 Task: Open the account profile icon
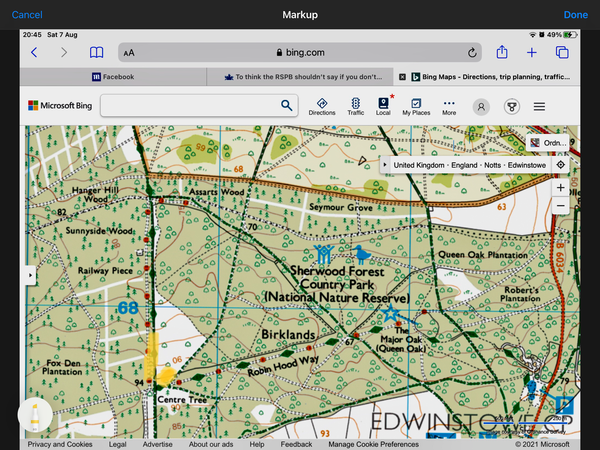point(481,107)
